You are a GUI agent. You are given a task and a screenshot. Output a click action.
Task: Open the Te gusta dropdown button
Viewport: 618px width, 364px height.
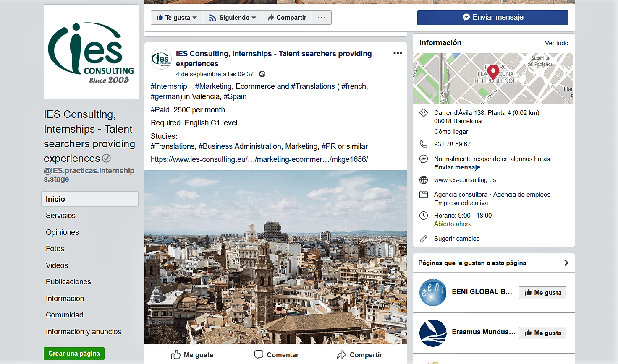[177, 18]
